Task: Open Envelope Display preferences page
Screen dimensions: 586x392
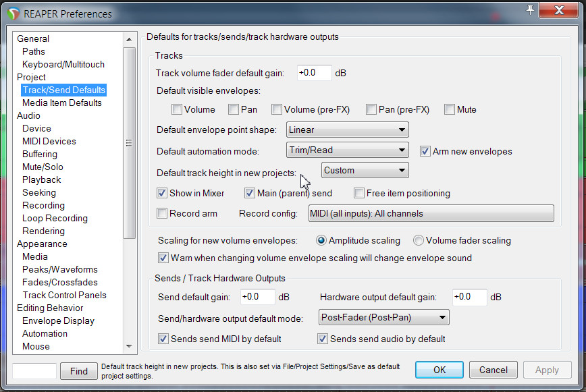Action: click(x=58, y=320)
